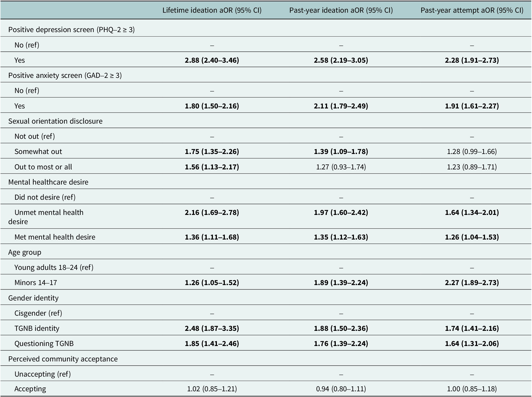Click the 1.26 (1.04–1.53) cell
Image resolution: width=532 pixels, height=397 pixels.
tap(472, 237)
